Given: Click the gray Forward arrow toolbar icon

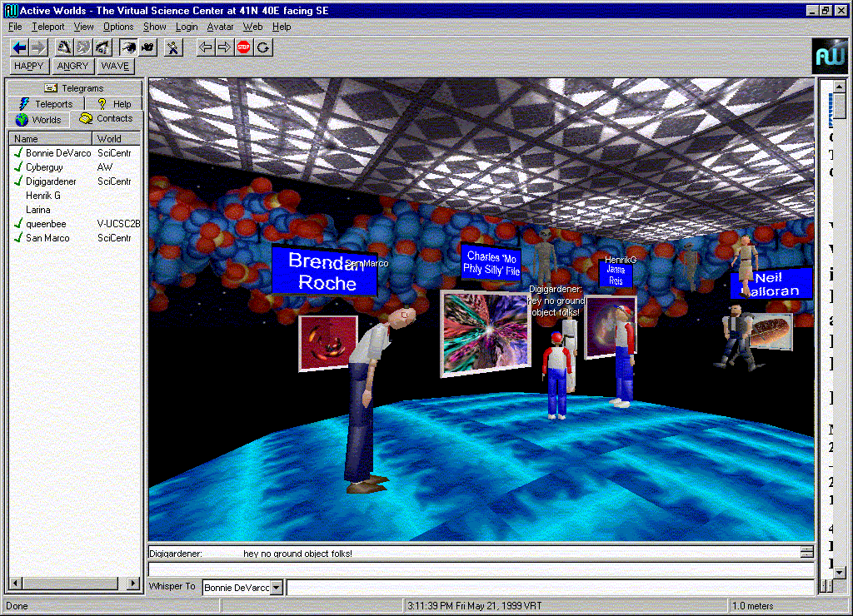Looking at the screenshot, I should [x=38, y=47].
